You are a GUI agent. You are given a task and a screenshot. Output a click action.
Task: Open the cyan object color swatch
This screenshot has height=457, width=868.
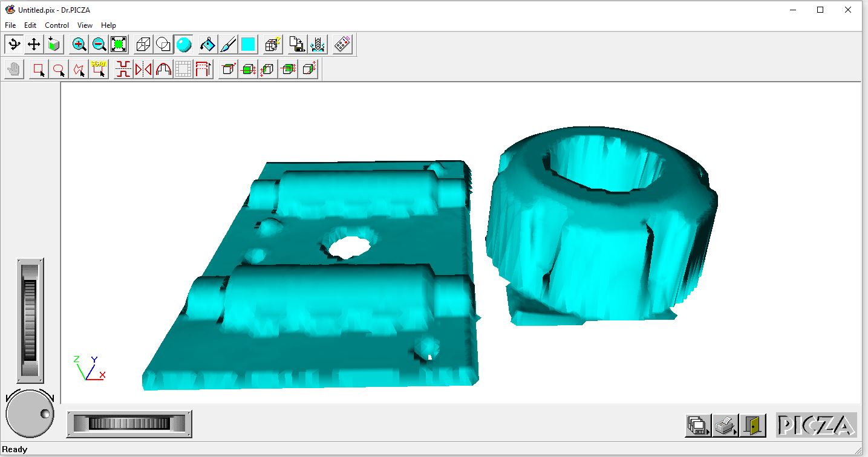click(248, 44)
